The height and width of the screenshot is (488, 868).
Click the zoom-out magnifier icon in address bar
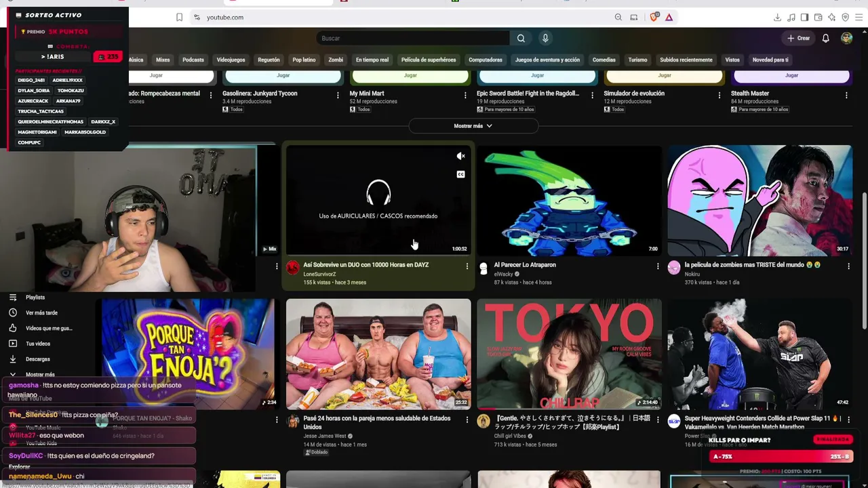coord(618,17)
